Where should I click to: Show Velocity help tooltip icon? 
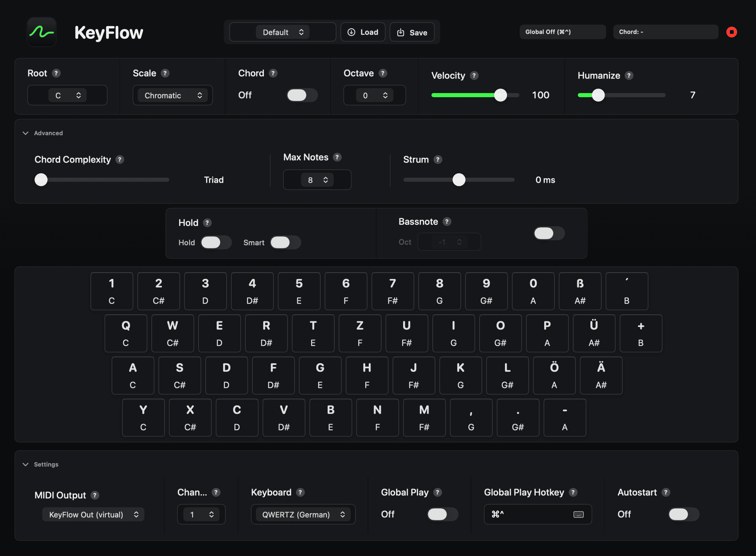(x=474, y=75)
